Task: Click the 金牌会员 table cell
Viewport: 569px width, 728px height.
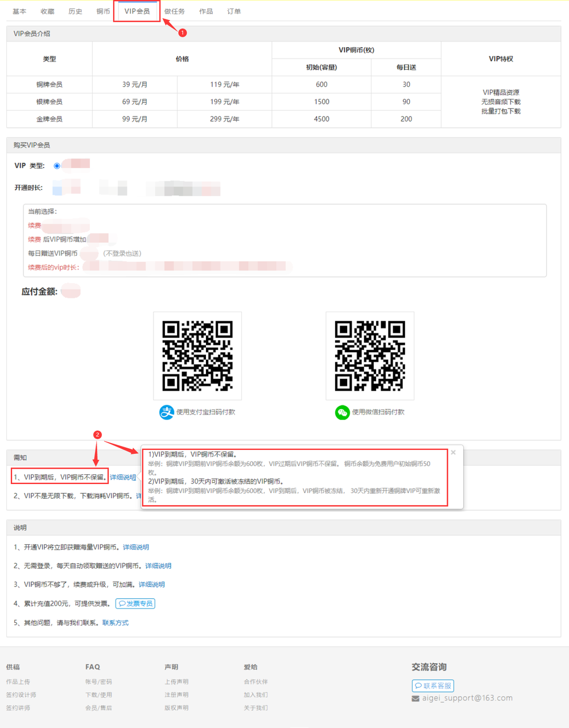Action: [50, 119]
